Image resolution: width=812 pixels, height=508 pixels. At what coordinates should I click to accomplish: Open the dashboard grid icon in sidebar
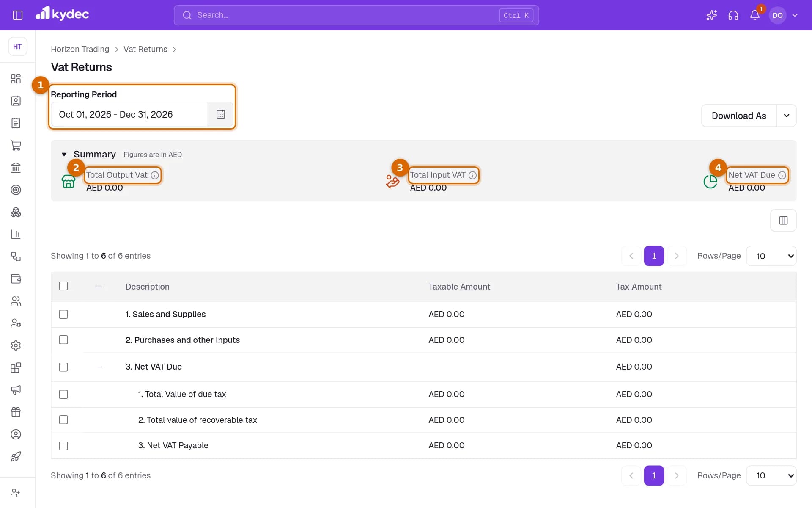(16, 79)
